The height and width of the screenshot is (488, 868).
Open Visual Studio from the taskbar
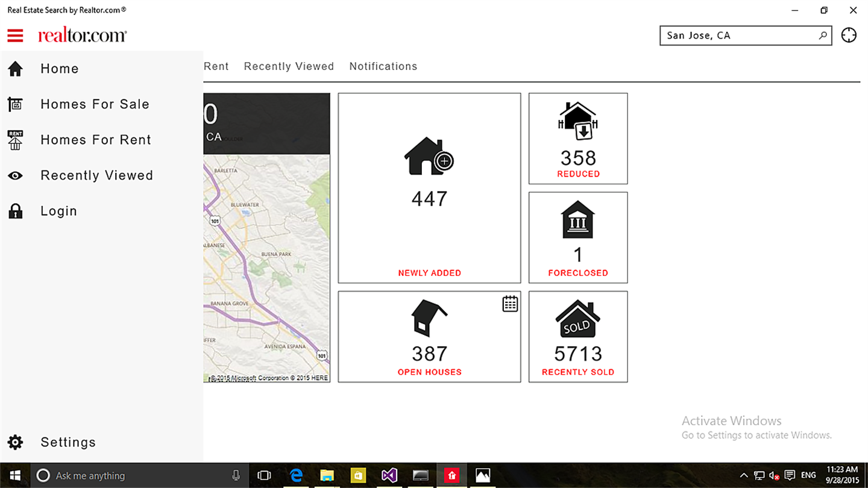coord(389,475)
